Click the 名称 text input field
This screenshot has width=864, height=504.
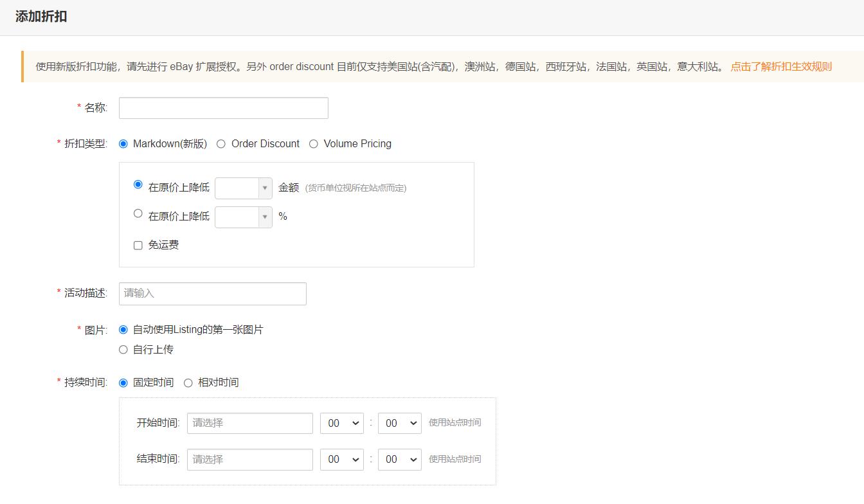point(223,107)
